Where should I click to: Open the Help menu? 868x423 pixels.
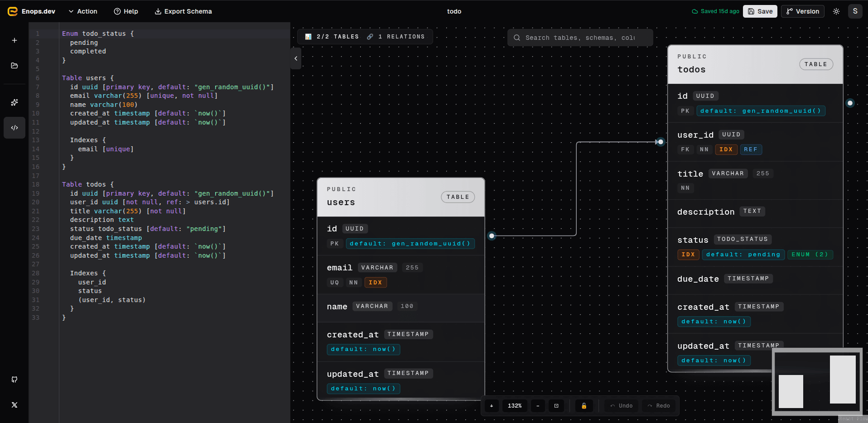point(126,11)
